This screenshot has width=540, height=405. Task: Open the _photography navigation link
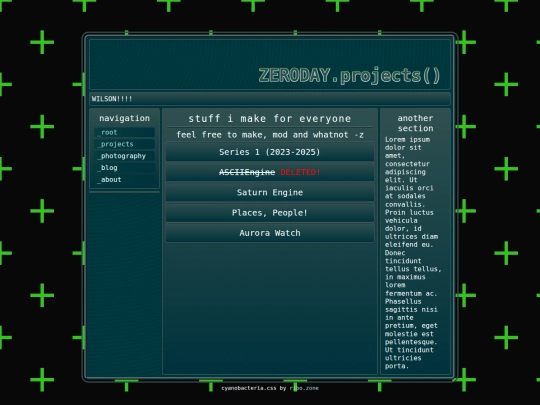(x=124, y=156)
